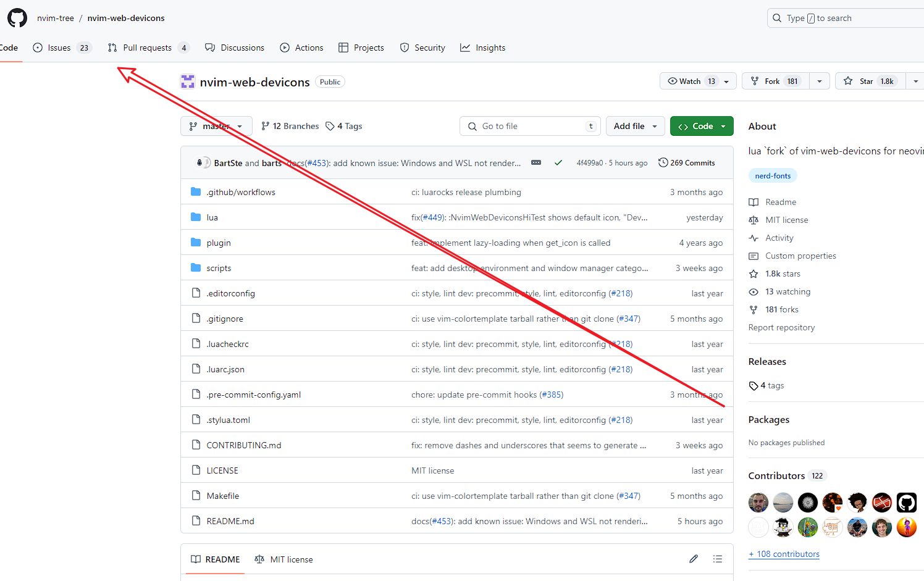Open the Makefile file
The width and height of the screenshot is (924, 581).
223,496
